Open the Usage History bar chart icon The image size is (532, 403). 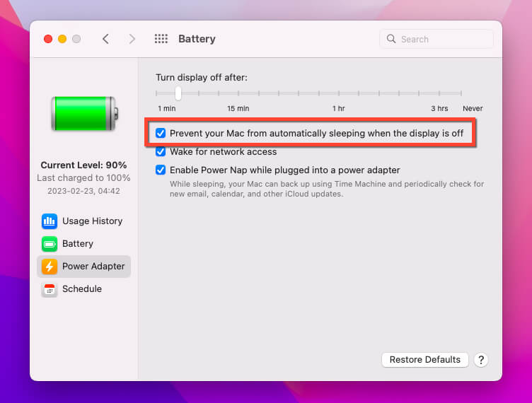coord(50,221)
